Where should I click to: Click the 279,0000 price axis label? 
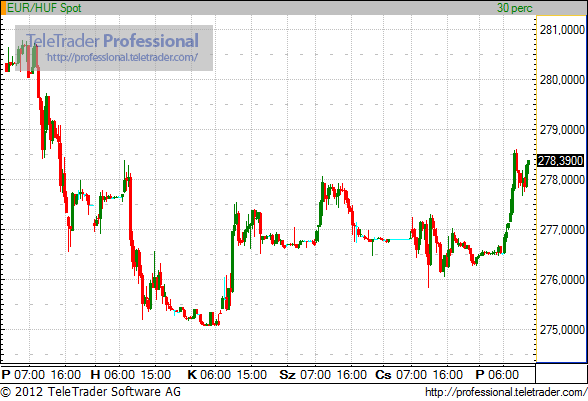(562, 130)
